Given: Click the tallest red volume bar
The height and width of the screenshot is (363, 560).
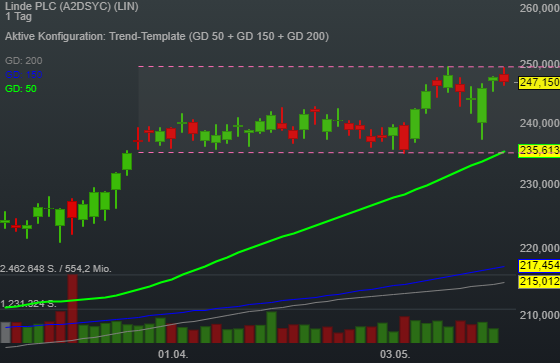Looking at the screenshot, I should tap(72, 309).
